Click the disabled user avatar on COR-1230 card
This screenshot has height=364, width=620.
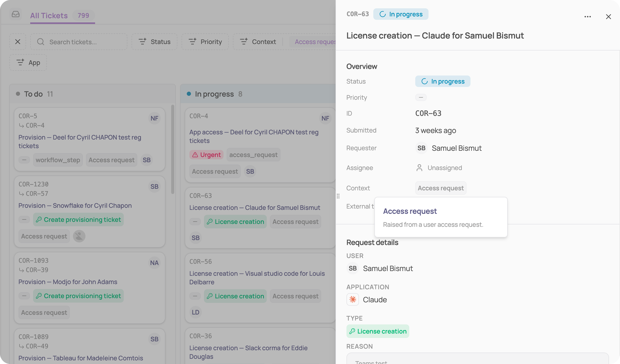point(79,236)
